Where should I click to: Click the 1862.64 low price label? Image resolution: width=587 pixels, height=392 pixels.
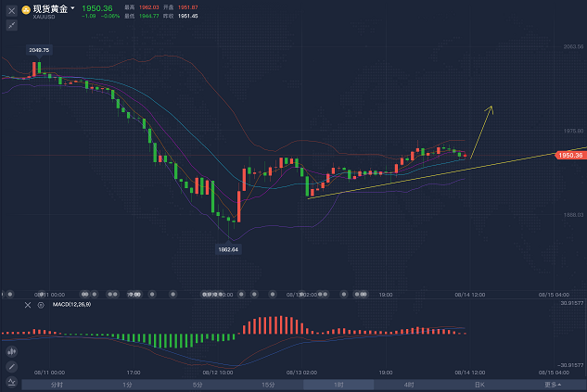(228, 249)
